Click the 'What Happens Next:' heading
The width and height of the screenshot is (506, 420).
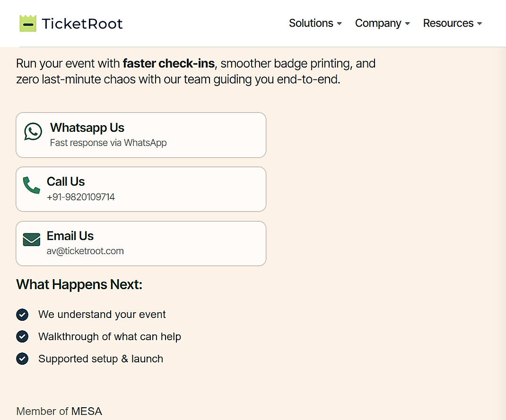79,284
